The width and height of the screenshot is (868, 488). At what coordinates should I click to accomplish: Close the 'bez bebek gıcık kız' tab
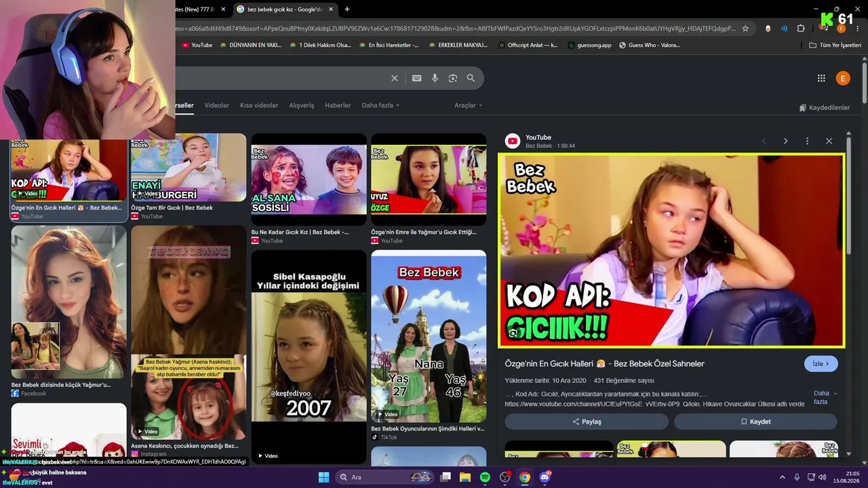coord(331,9)
